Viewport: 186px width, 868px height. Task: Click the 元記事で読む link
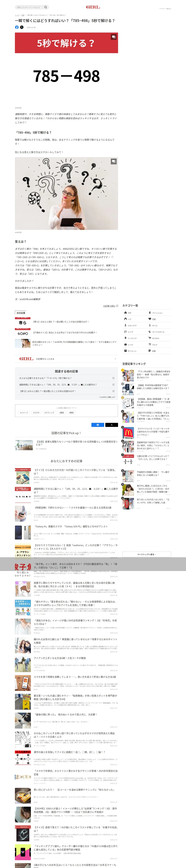[x=110, y=306]
